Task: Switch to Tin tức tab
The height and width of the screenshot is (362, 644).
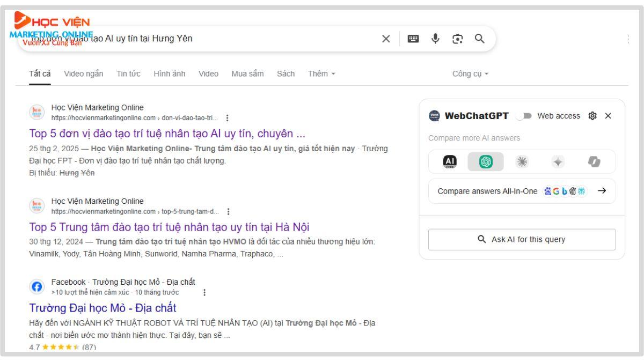Action: (x=128, y=73)
